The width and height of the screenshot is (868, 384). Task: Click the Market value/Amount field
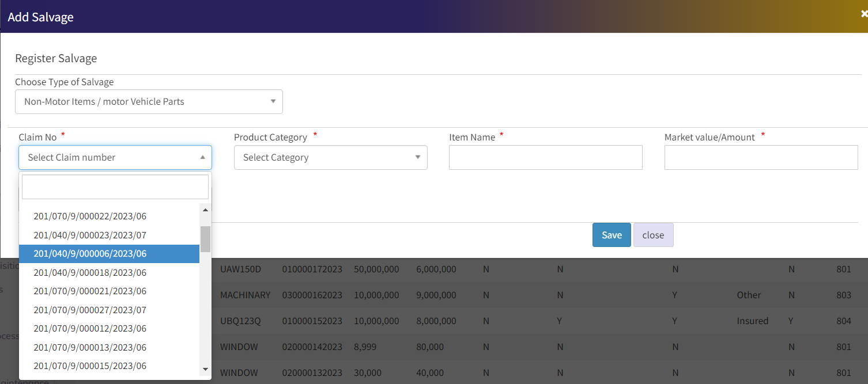pyautogui.click(x=761, y=157)
